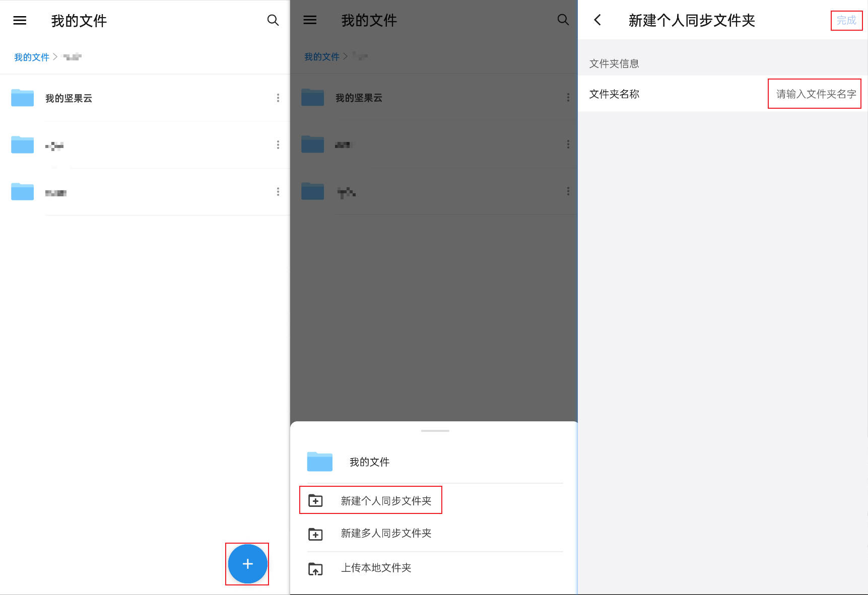Click 我的文件 folder in bottom sheet

[369, 462]
